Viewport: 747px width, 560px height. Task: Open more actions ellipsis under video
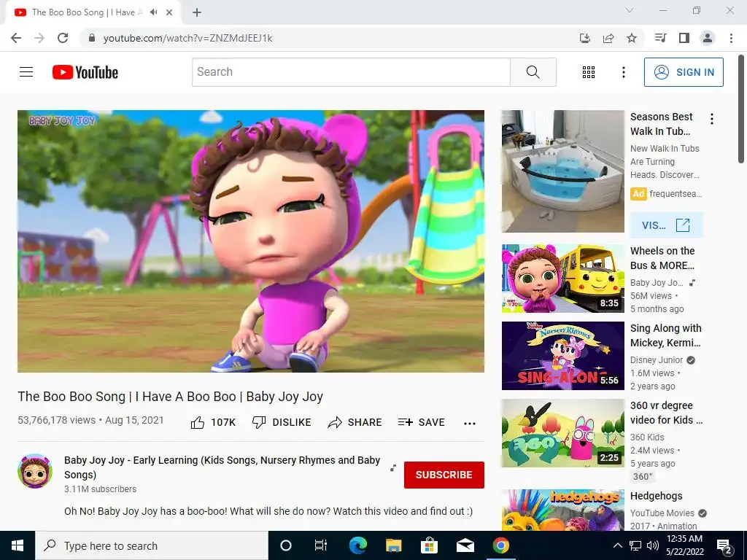[470, 423]
